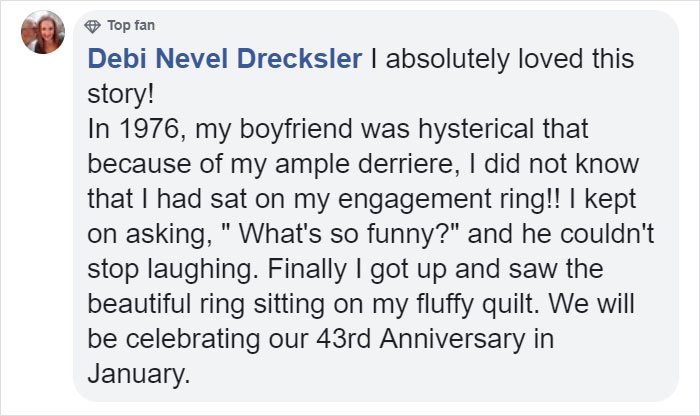Select the "Top fan" badge label

pyautogui.click(x=131, y=25)
